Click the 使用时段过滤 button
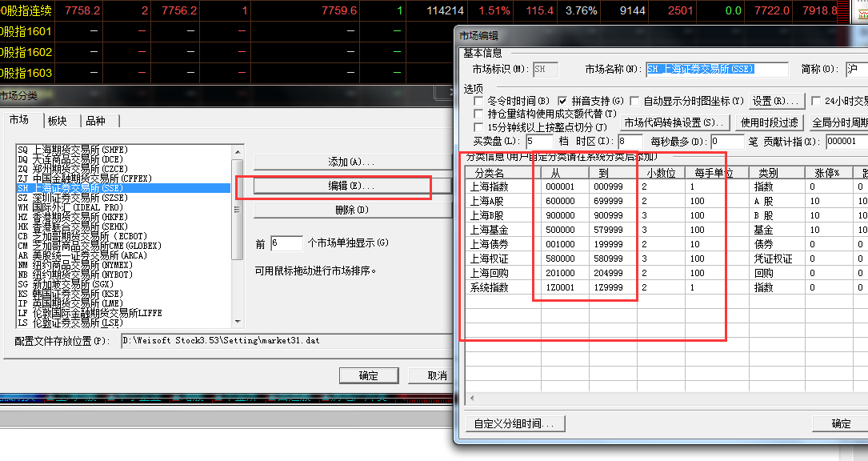The width and height of the screenshot is (868, 461). tap(769, 122)
